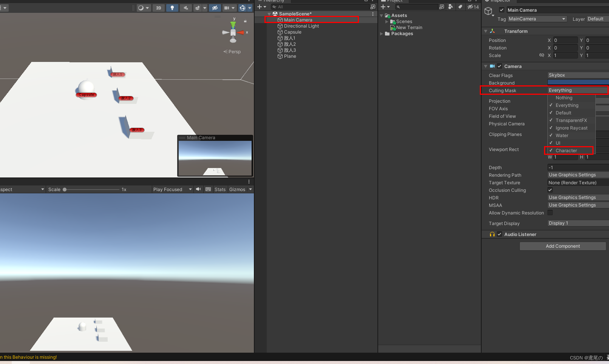
Task: Toggle the scene gizmo rotation lock
Action: pos(245,21)
